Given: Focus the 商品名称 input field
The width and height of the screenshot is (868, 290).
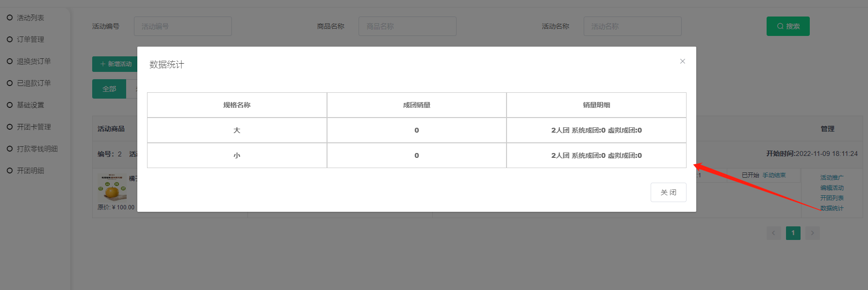Looking at the screenshot, I should point(407,26).
